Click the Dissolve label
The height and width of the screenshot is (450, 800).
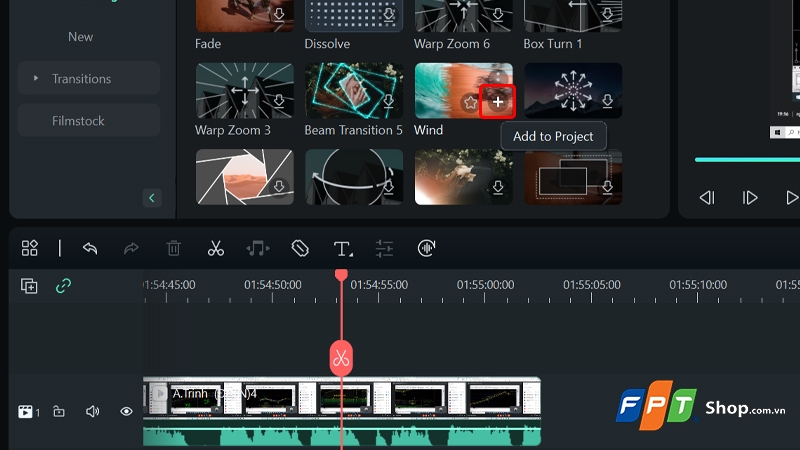pyautogui.click(x=327, y=44)
